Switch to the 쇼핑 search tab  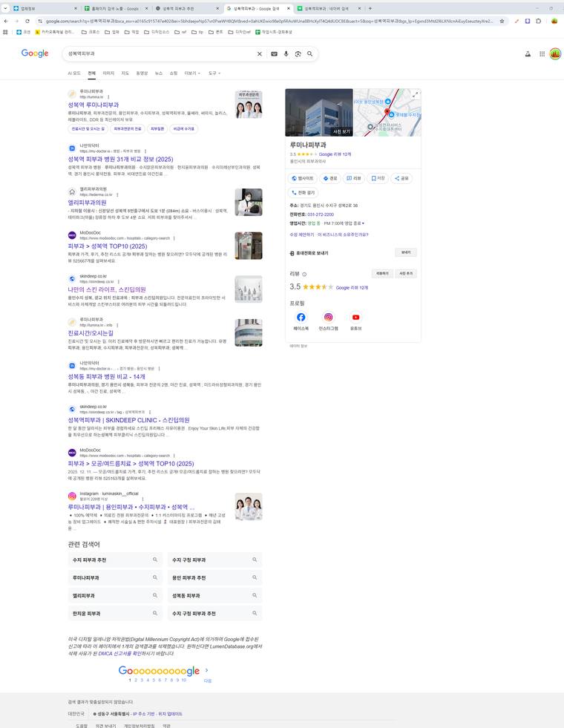tap(174, 73)
